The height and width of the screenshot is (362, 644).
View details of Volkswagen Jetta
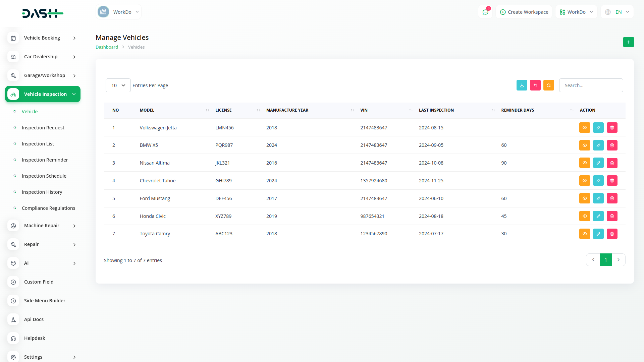point(584,127)
